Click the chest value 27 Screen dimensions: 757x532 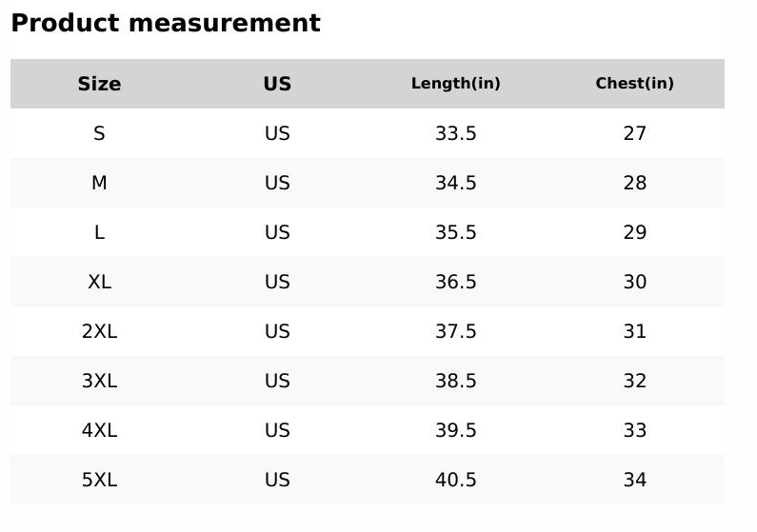[x=634, y=133]
